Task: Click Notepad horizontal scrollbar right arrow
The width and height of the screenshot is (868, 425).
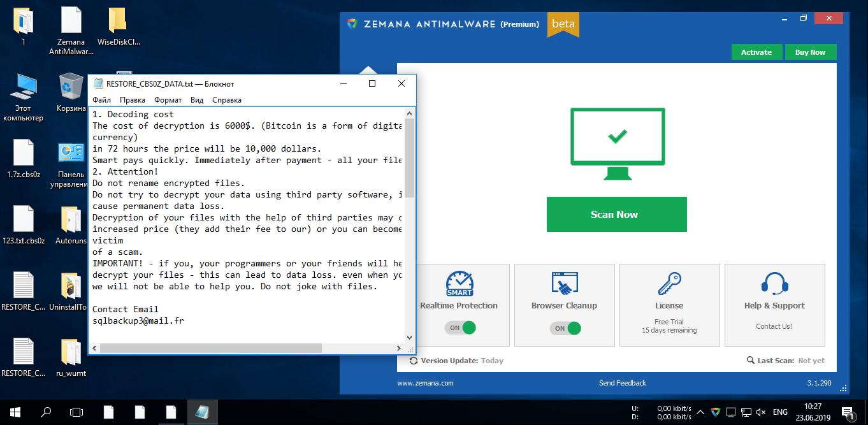Action: point(399,349)
